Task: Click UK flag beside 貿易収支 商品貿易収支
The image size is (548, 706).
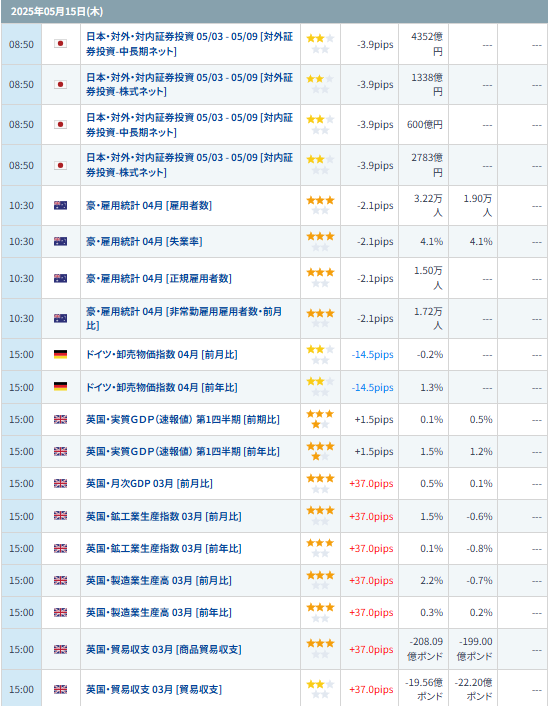Action: pos(60,649)
